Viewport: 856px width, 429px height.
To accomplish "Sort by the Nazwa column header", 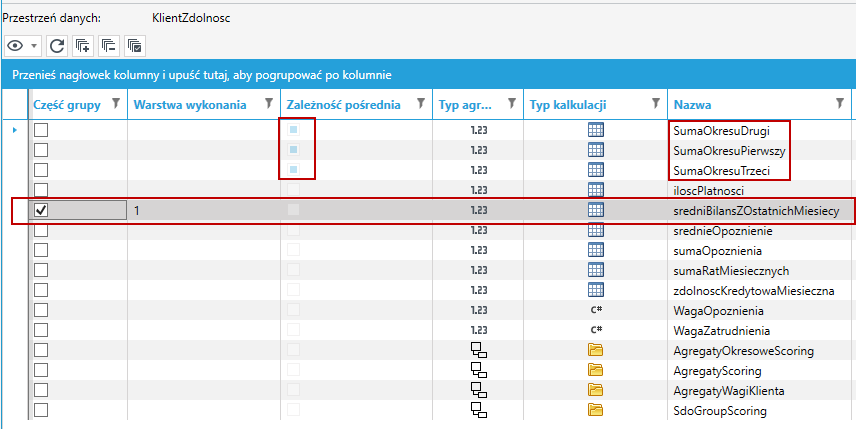I will pos(692,105).
